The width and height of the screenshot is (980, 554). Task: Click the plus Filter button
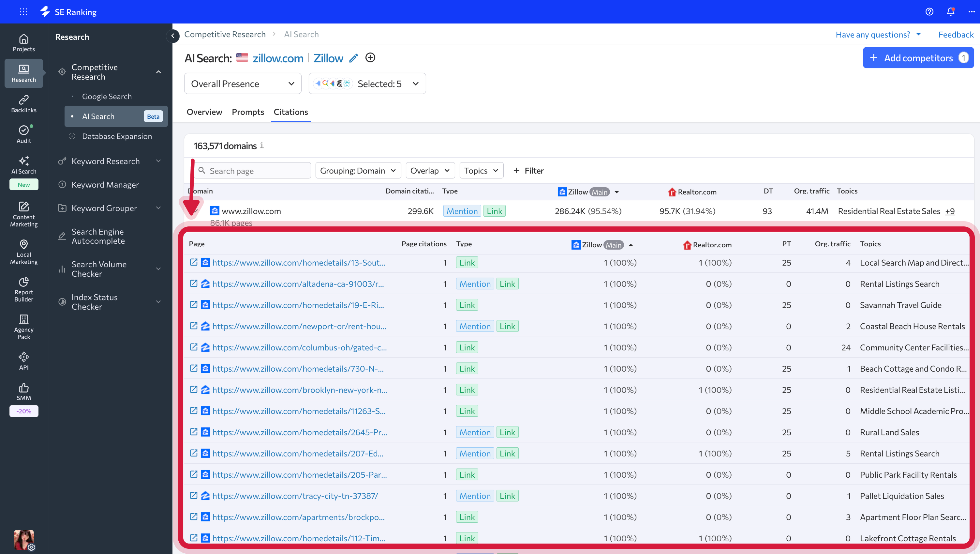tap(528, 171)
